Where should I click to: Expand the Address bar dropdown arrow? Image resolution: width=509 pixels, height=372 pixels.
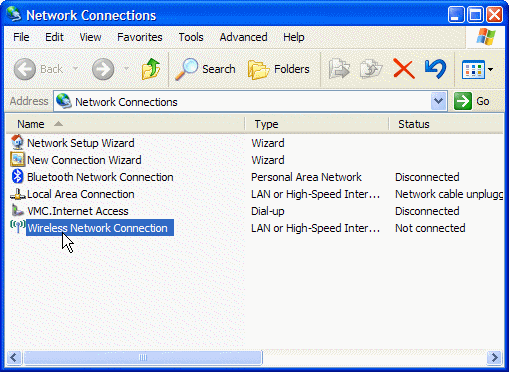click(439, 101)
